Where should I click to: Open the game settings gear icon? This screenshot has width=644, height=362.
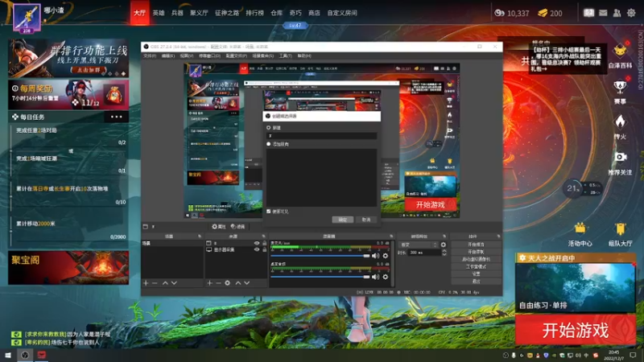click(x=631, y=13)
